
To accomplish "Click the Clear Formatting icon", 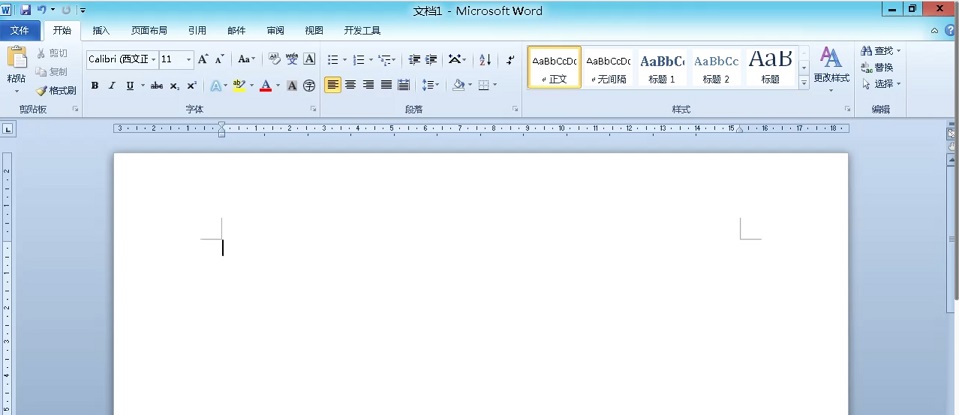I will (274, 60).
